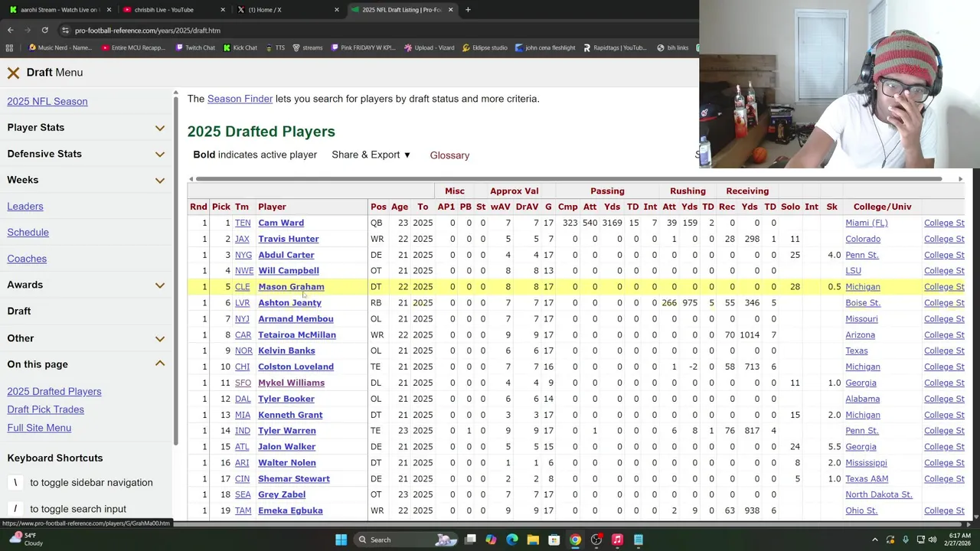Open the Twitch Chat bookmark
This screenshot has width=980, height=551.
pyautogui.click(x=195, y=47)
